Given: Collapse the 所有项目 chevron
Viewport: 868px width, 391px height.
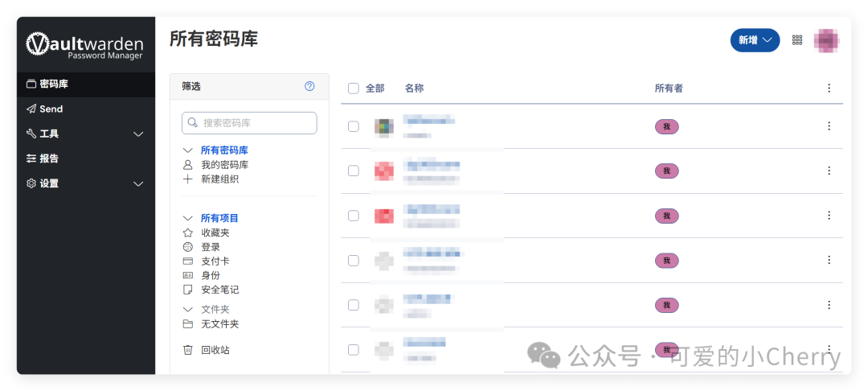Looking at the screenshot, I should click(187, 218).
